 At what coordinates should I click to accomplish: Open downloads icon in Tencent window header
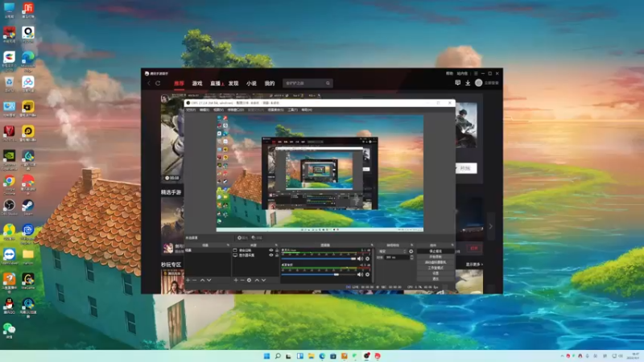(x=468, y=83)
